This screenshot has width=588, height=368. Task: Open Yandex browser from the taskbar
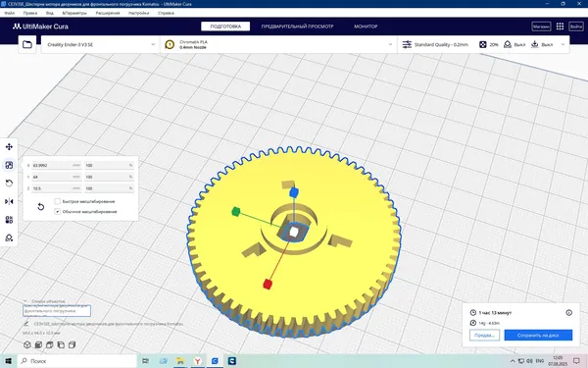tap(197, 361)
